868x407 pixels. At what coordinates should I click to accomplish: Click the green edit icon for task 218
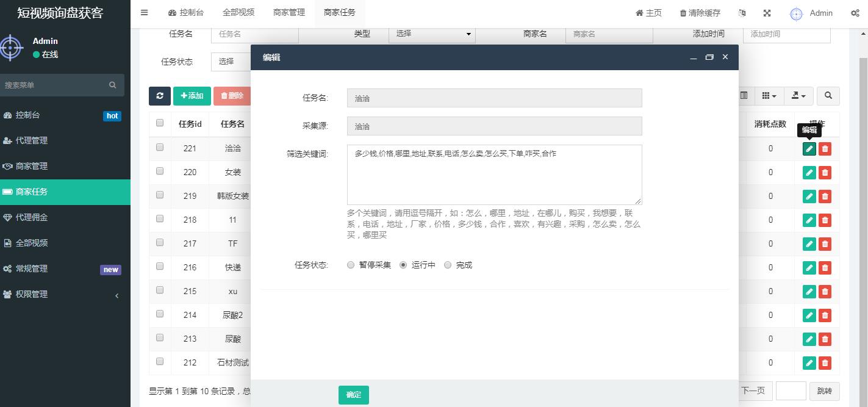click(x=809, y=220)
